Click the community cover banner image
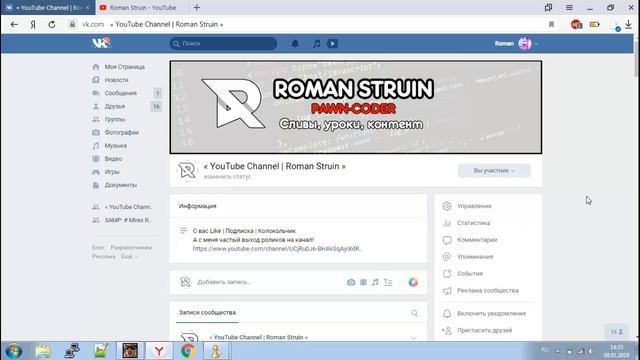640x360 pixels. (356, 107)
